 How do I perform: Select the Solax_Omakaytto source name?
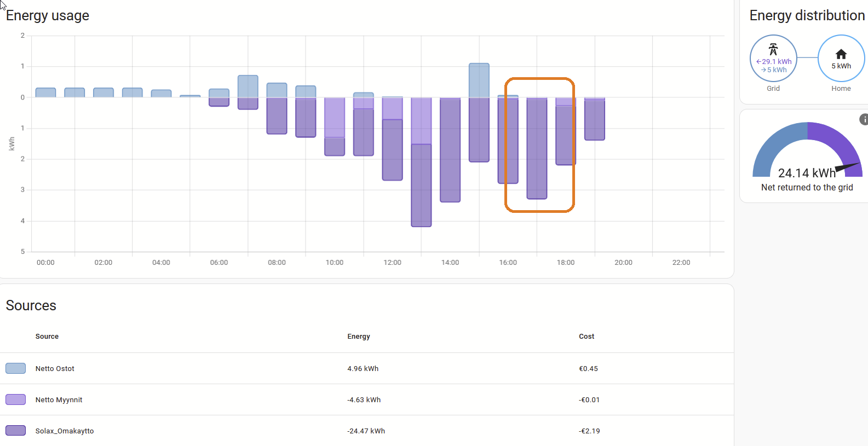click(65, 431)
